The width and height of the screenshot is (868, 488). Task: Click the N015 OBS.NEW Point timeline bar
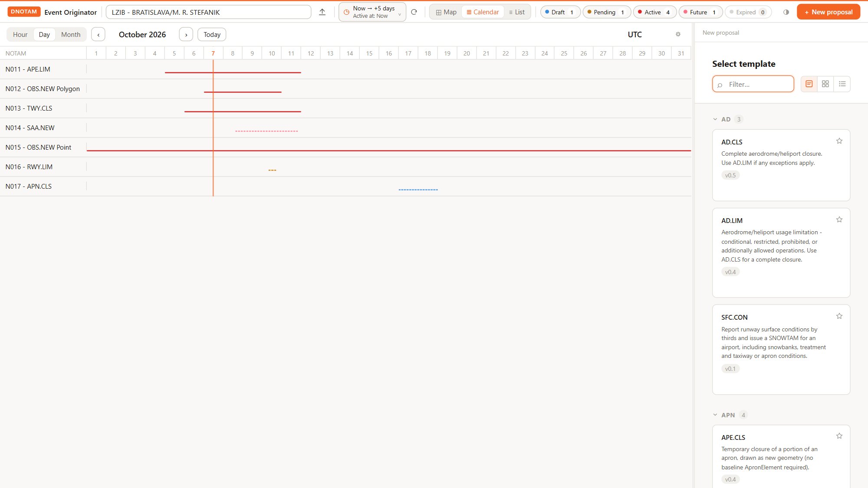389,151
